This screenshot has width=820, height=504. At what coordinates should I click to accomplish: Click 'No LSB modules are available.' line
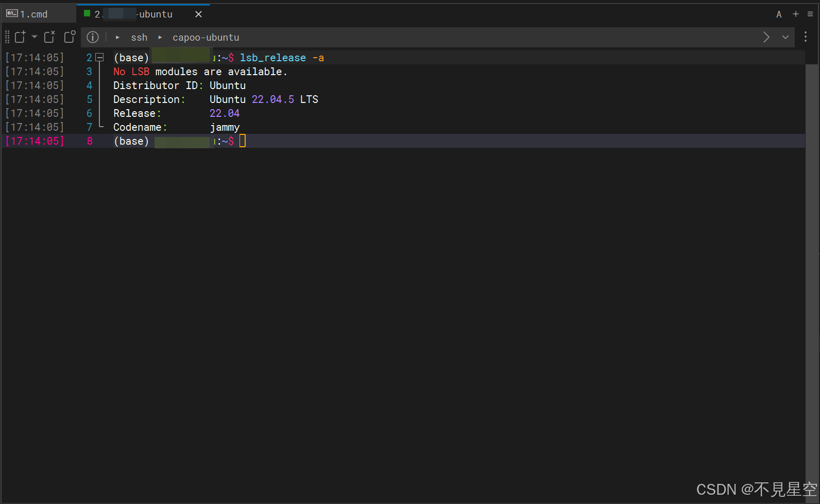pos(200,72)
